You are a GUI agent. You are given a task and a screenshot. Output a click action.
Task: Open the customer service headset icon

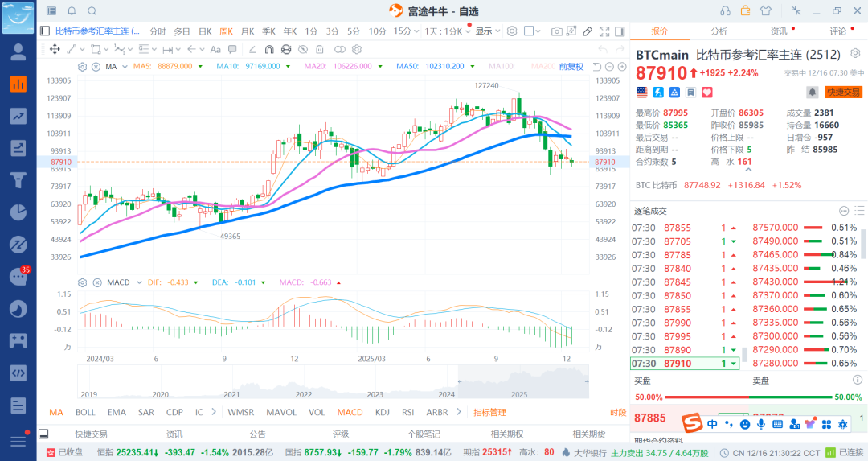[725, 10]
